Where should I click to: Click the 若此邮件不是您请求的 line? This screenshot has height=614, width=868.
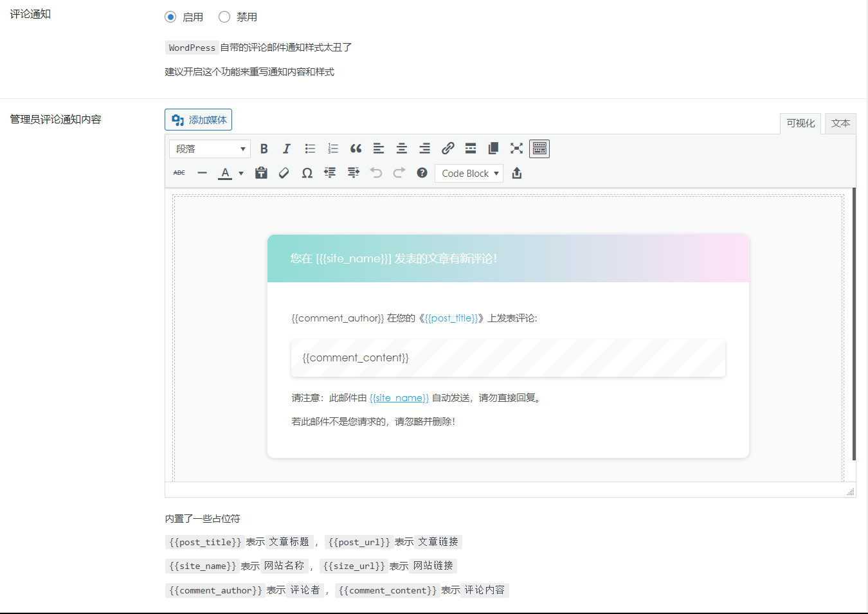click(x=373, y=422)
